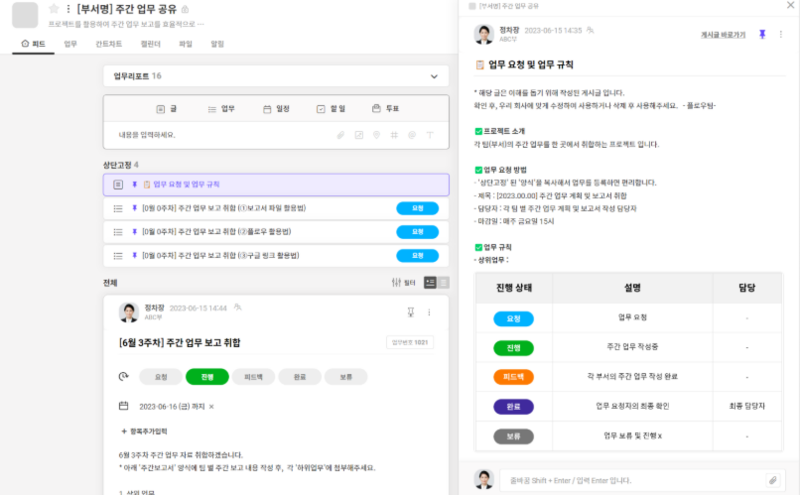Click list icon on ③구글 링크 활용법 row
800x495 pixels.
pyautogui.click(x=118, y=256)
